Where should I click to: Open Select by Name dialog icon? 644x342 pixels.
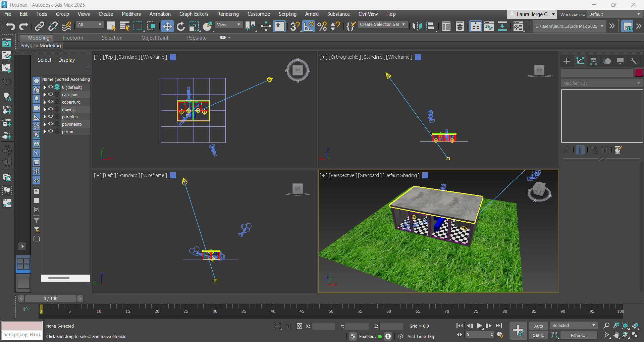coord(124,26)
